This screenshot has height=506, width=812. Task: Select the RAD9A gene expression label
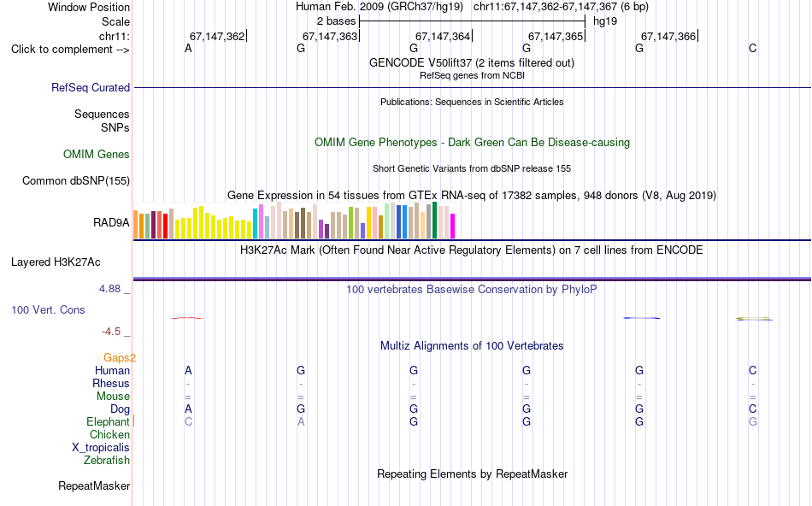[x=111, y=223]
